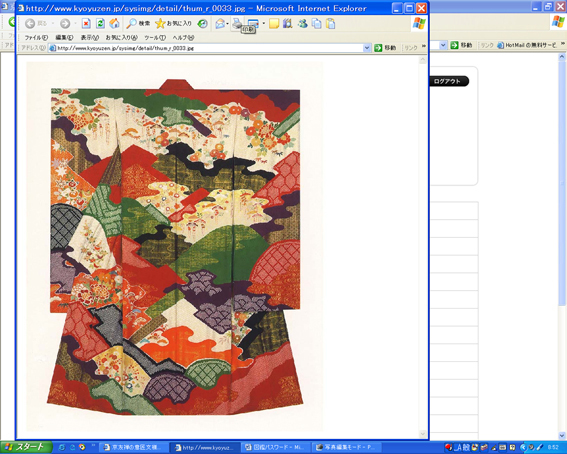Open the Help (ヘルプ) menu
This screenshot has height=454, width=567.
(183, 38)
